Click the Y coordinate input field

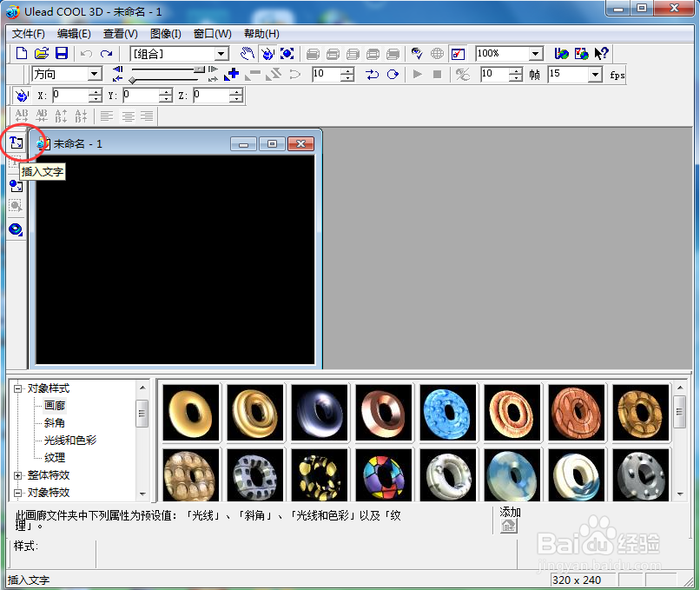point(141,95)
